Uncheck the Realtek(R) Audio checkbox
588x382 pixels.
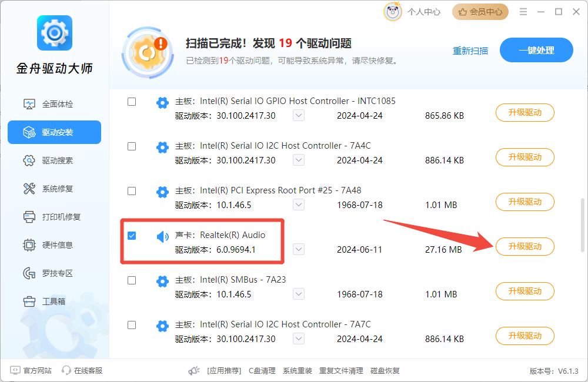pyautogui.click(x=132, y=236)
